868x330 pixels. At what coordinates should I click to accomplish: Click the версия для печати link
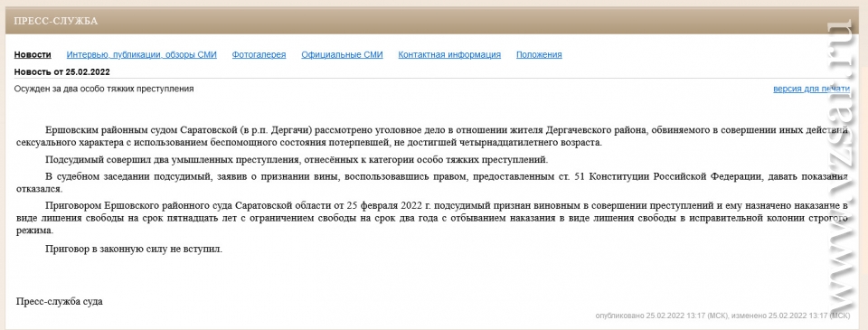point(811,89)
